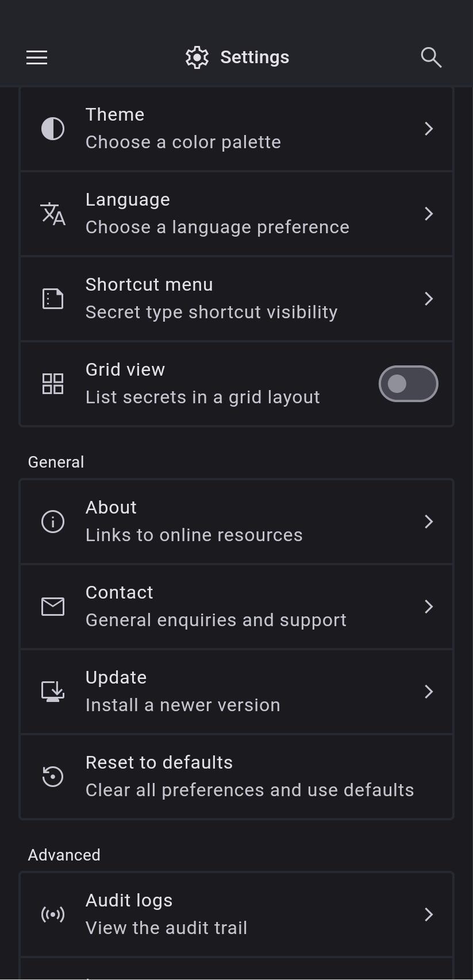This screenshot has height=980, width=473.
Task: Click the Language translate icon
Action: point(53,214)
